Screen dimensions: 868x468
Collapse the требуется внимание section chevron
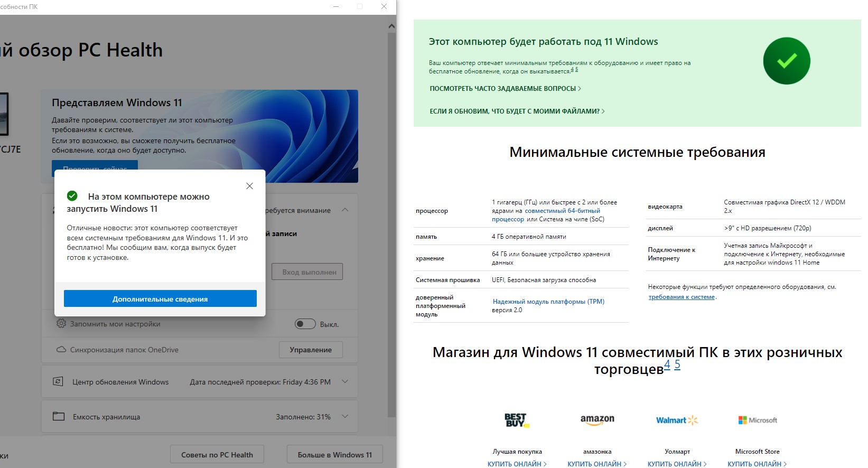point(345,210)
